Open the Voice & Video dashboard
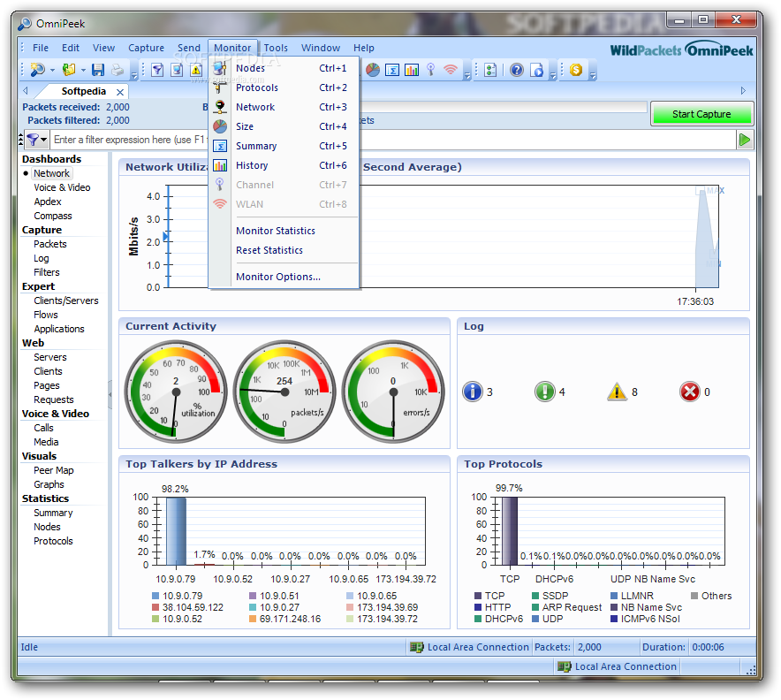The width and height of the screenshot is (781, 700). pyautogui.click(x=62, y=187)
